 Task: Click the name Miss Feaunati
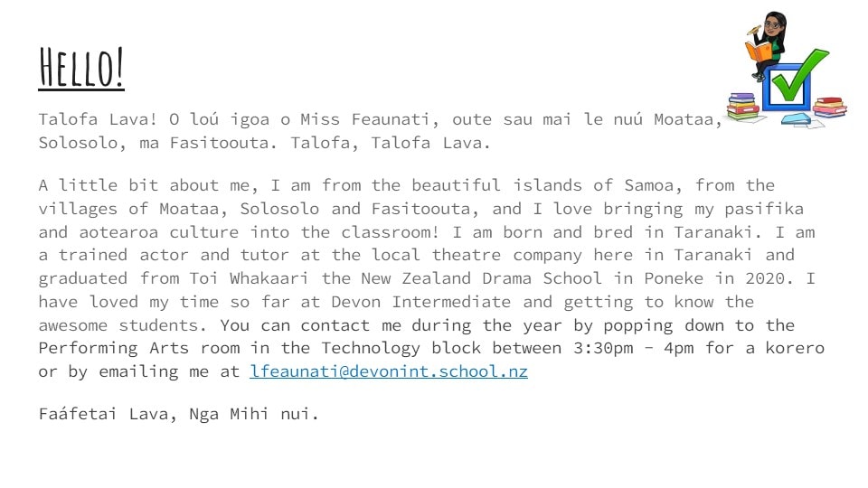364,119
